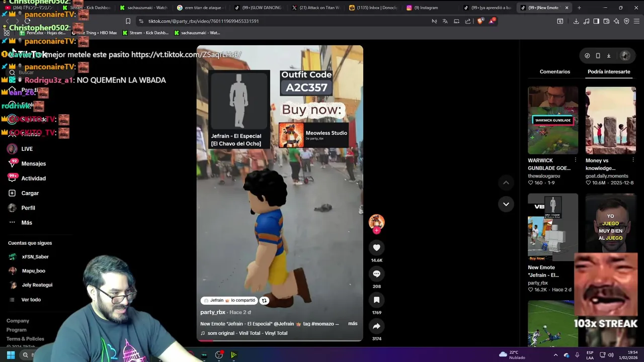This screenshot has height=362, width=644.
Task: Open the browser downloads icon
Action: pyautogui.click(x=576, y=21)
